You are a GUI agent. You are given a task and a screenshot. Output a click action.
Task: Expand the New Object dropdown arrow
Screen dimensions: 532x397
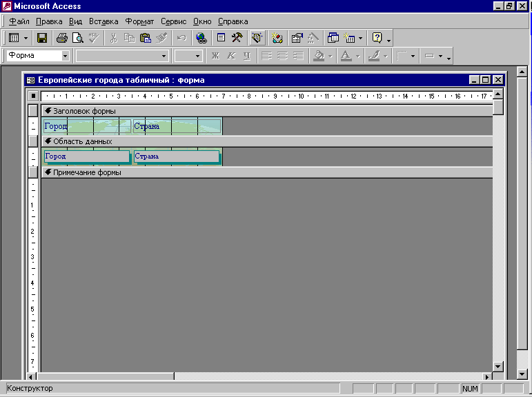pos(360,38)
